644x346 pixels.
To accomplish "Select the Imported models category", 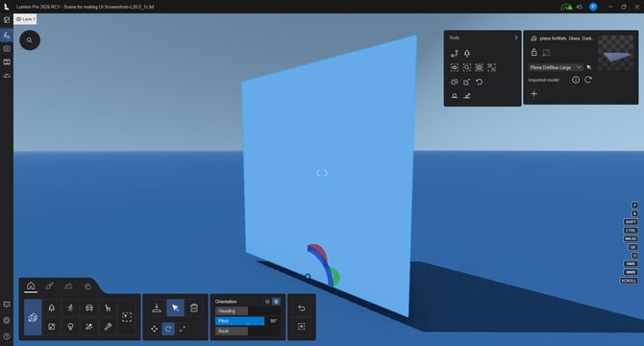I will [33, 317].
